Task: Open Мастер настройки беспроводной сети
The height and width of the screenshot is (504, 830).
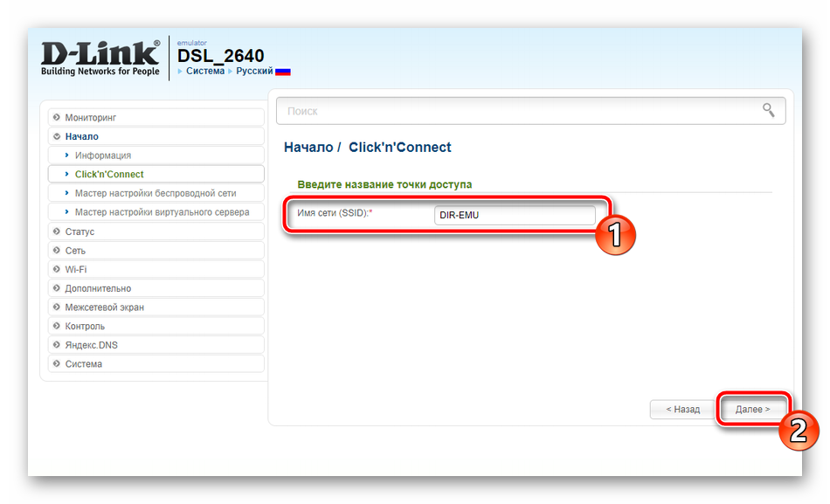Action: 156,193
